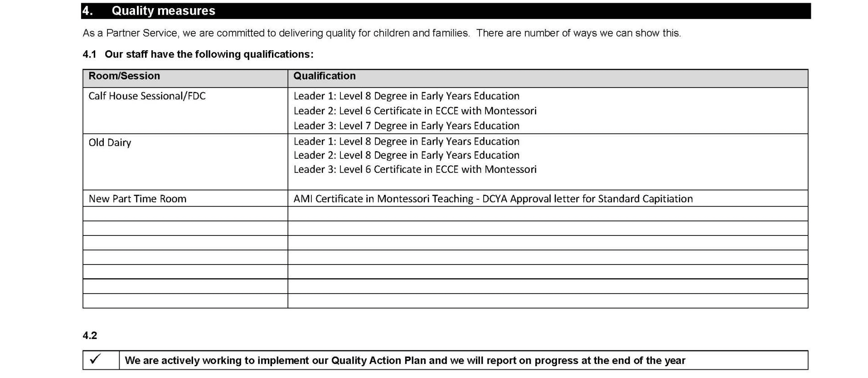Image resolution: width=868 pixels, height=378 pixels.
Task: Click Calf House Leader 3 Level 7 Degree line
Action: click(x=407, y=126)
